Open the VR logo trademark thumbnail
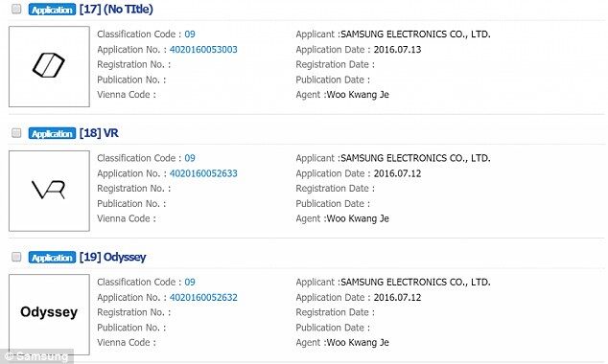The width and height of the screenshot is (608, 364). pyautogui.click(x=49, y=191)
